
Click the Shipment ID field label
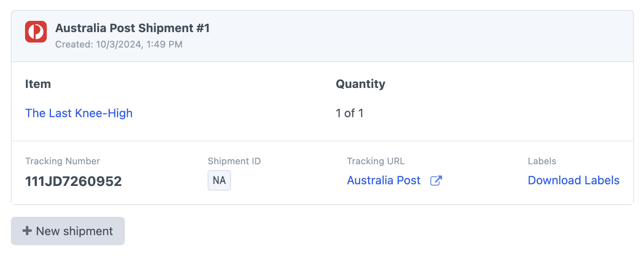(234, 161)
